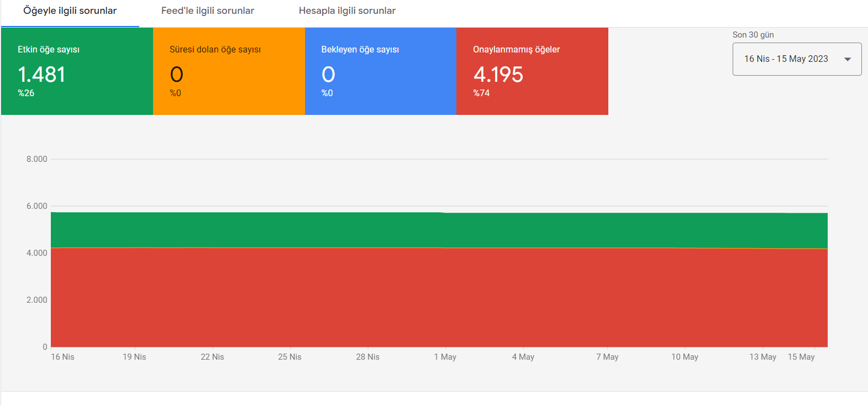Click the 1.481 active items count
Image resolution: width=868 pixels, height=405 pixels.
pyautogui.click(x=42, y=75)
